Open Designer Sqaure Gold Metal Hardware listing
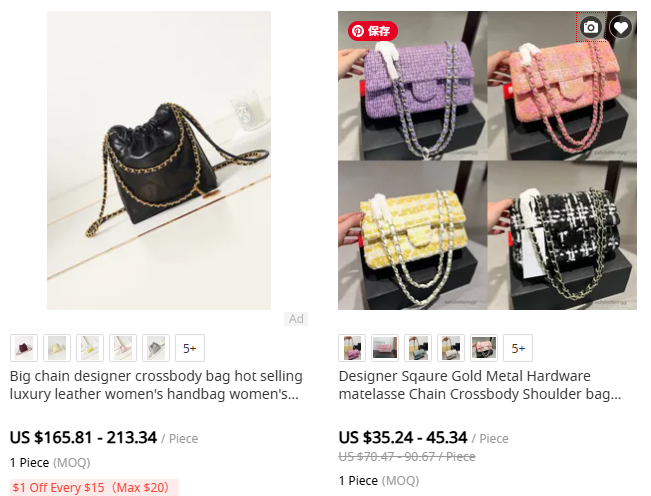Viewport: 651px width, 496px height. click(480, 385)
